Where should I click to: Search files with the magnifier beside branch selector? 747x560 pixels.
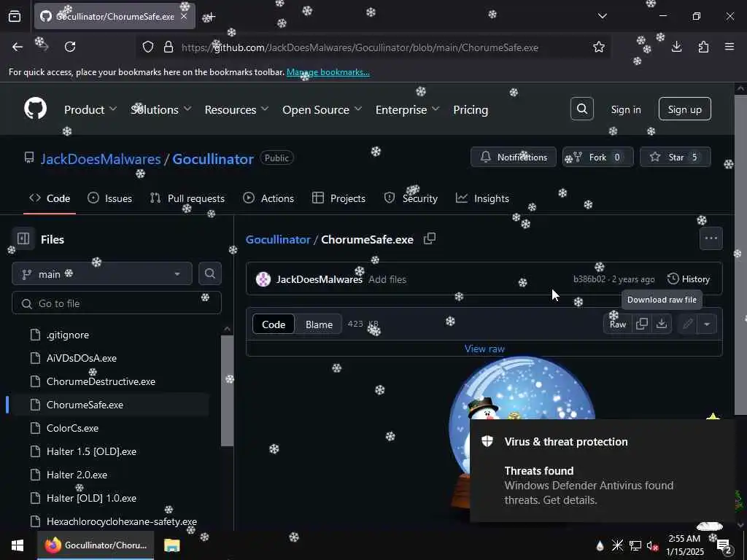pyautogui.click(x=209, y=273)
